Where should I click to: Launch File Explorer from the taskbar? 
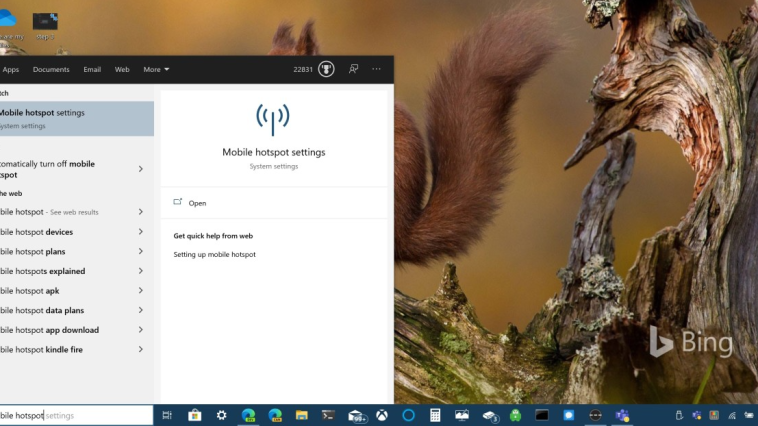tap(301, 415)
